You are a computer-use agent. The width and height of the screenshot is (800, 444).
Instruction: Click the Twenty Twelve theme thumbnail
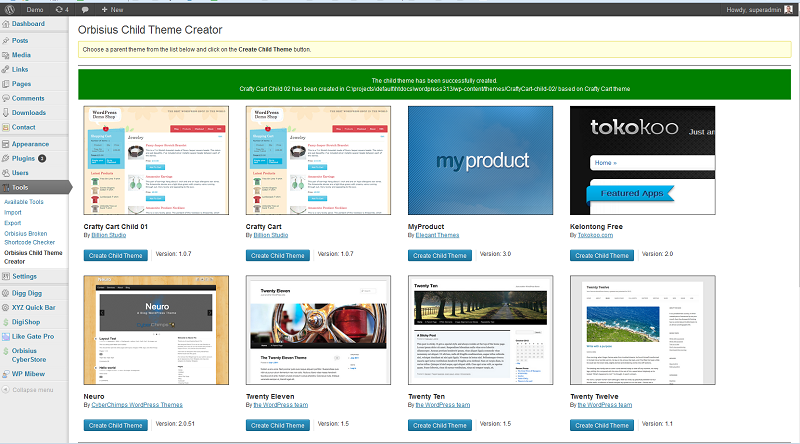[643, 330]
